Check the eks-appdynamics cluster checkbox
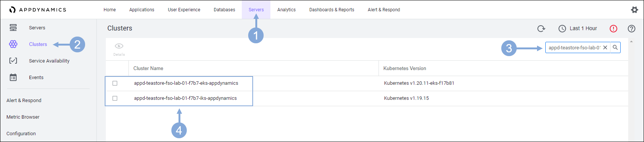The image size is (644, 142). 115,83
